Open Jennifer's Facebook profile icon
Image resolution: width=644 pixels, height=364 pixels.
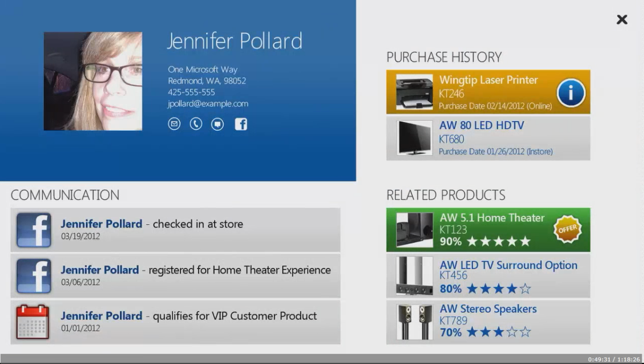point(241,124)
